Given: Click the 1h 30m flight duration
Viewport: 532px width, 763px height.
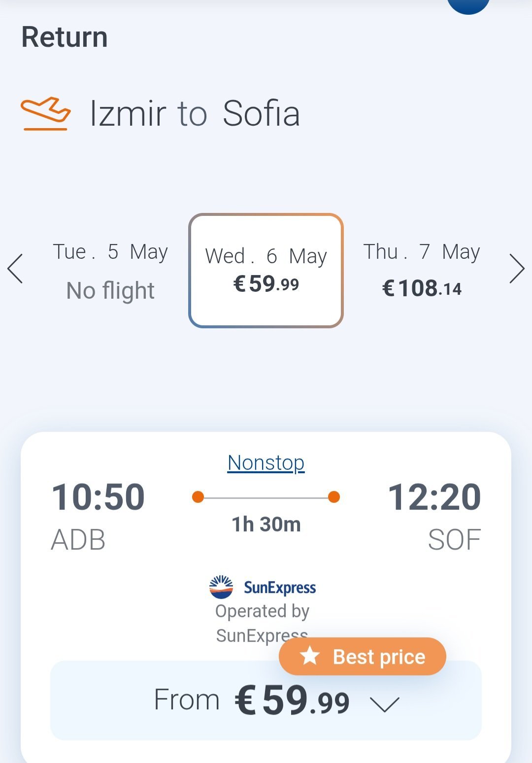Looking at the screenshot, I should pos(266,524).
